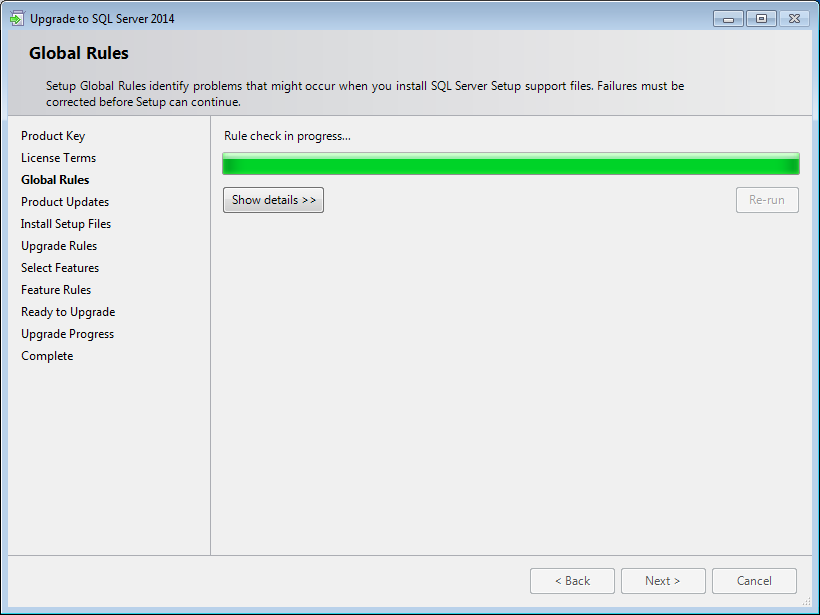Screen dimensions: 820x615
Task: Jump to the Ready to Upgrade step
Action: click(68, 312)
